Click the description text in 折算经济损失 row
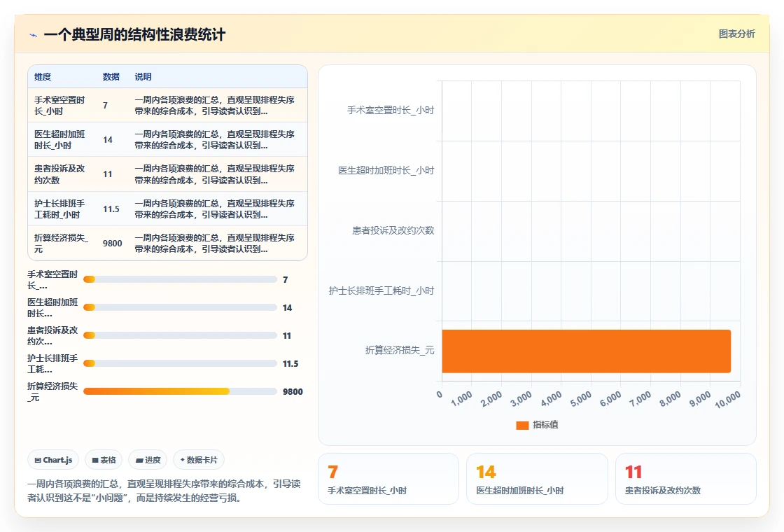Screen dimensions: 784x532 click(214, 243)
